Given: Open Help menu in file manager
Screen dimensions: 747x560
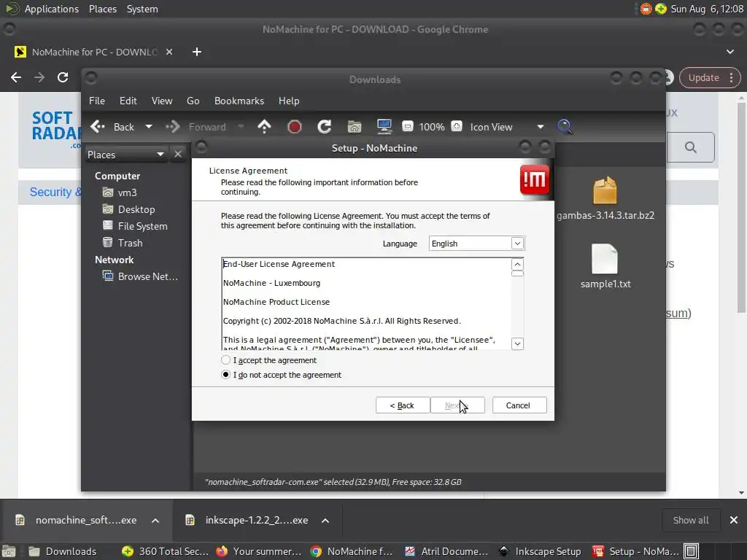Looking at the screenshot, I should click(289, 101).
